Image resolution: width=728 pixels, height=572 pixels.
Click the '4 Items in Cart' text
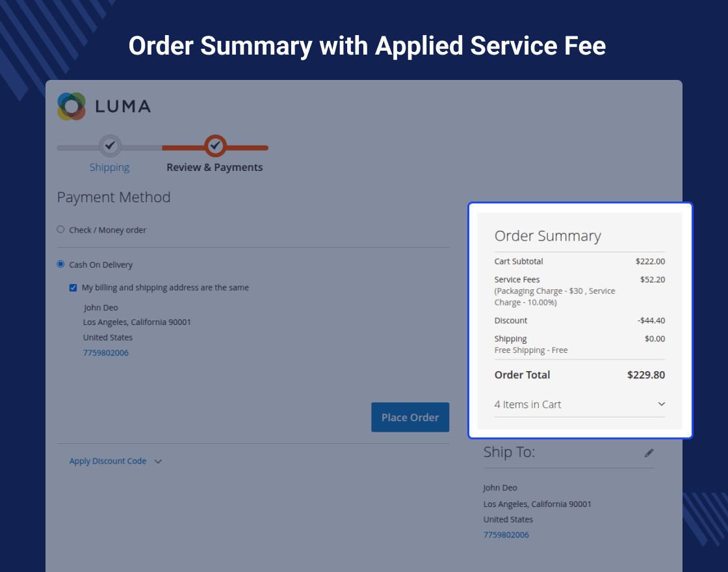[x=527, y=404]
